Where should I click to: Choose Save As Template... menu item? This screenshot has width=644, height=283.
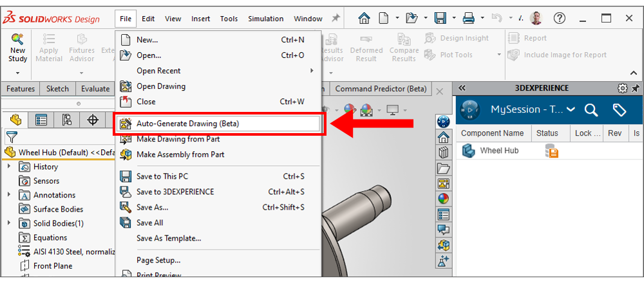[217, 238]
